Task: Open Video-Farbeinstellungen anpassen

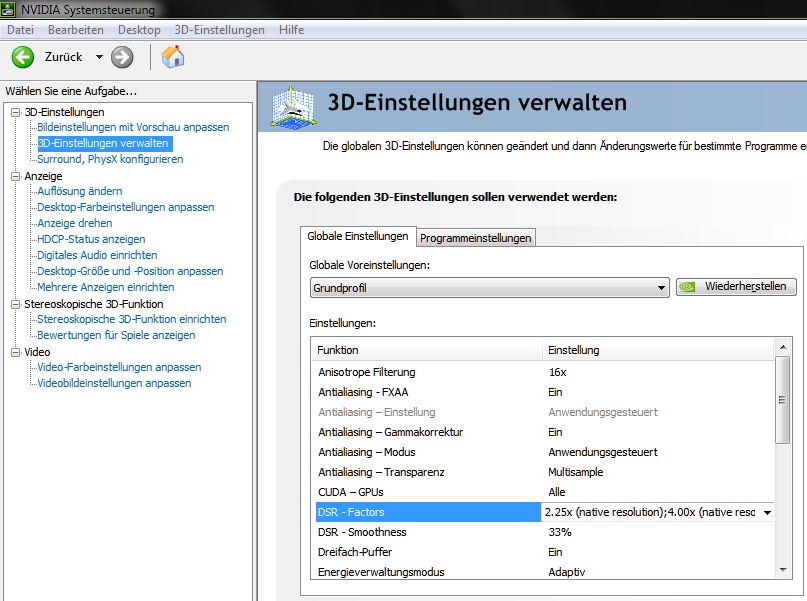Action: tap(119, 367)
